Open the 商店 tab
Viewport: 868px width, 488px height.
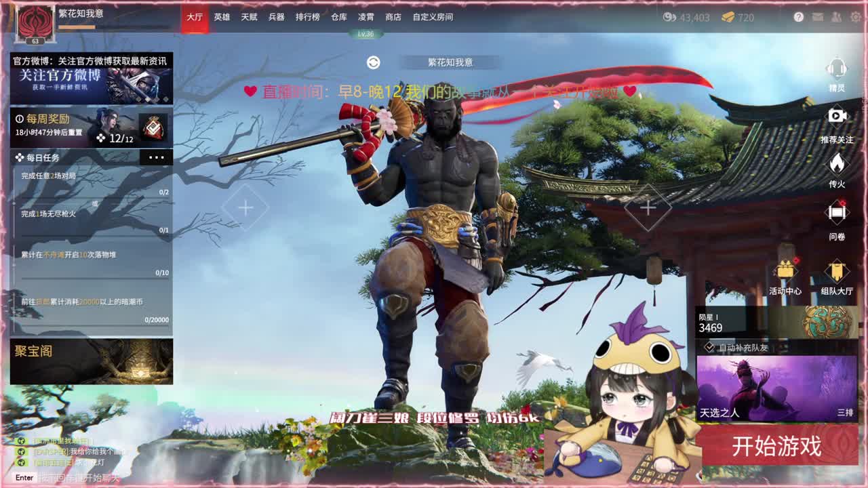coord(393,17)
